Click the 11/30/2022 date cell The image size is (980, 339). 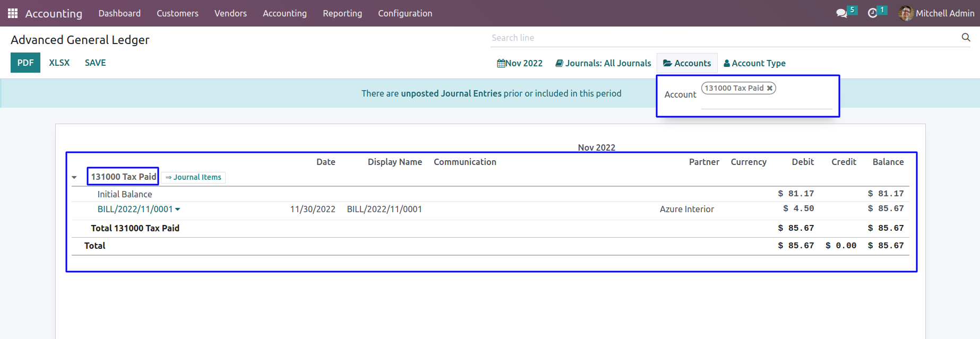313,209
